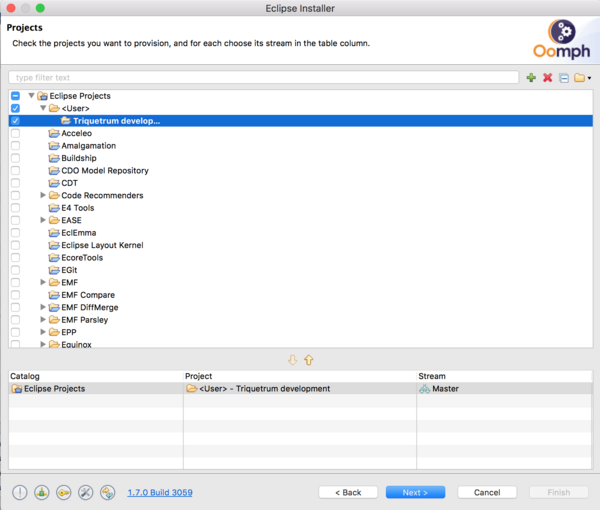The image size is (600, 510).
Task: Proceed with the Next button
Action: pos(415,492)
